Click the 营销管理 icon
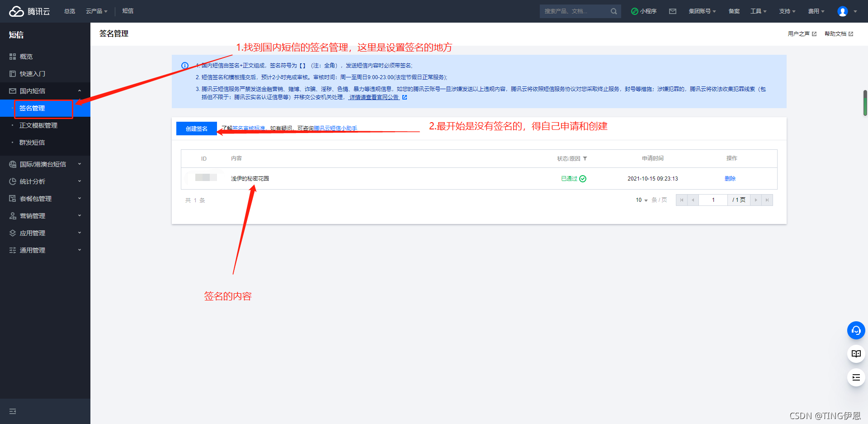 [x=13, y=216]
